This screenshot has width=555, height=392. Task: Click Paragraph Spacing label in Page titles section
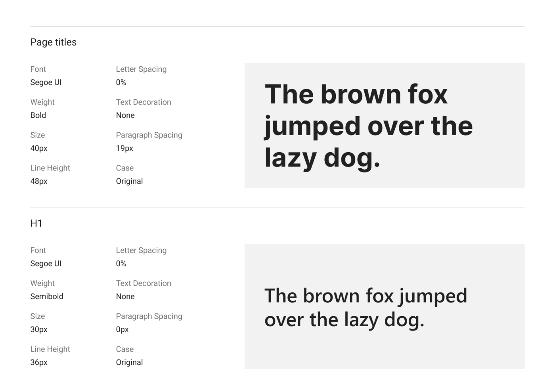click(x=149, y=135)
